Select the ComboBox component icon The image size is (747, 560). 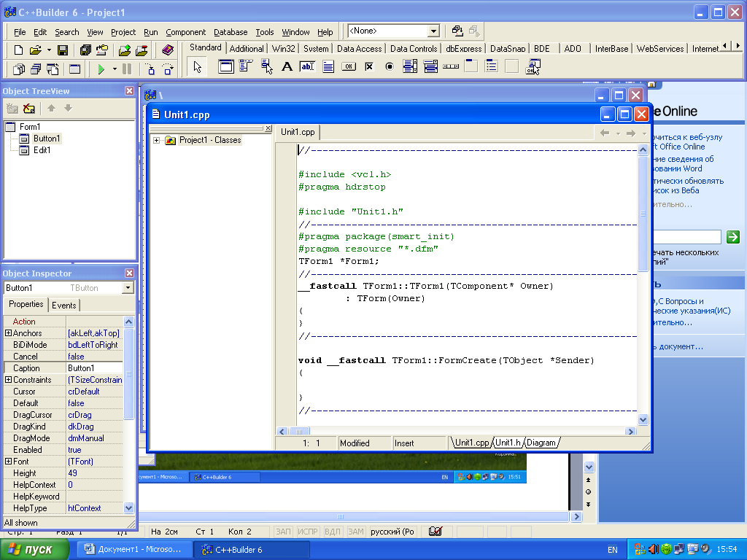pos(430,66)
